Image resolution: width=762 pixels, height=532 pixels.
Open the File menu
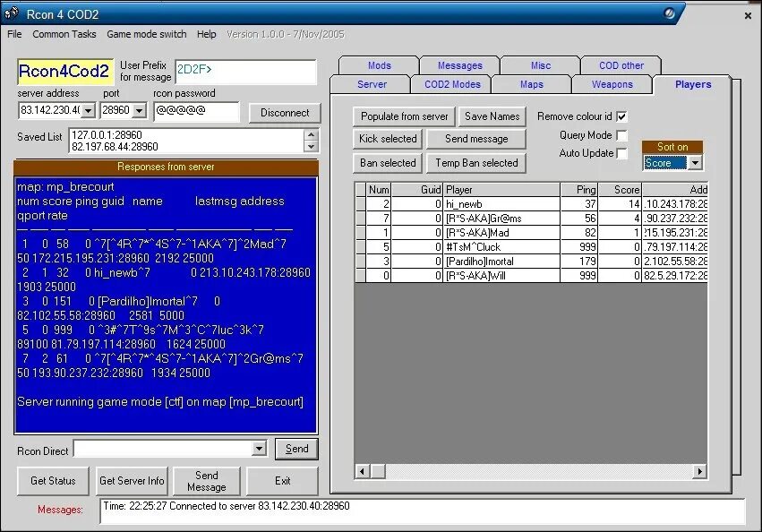tap(14, 34)
